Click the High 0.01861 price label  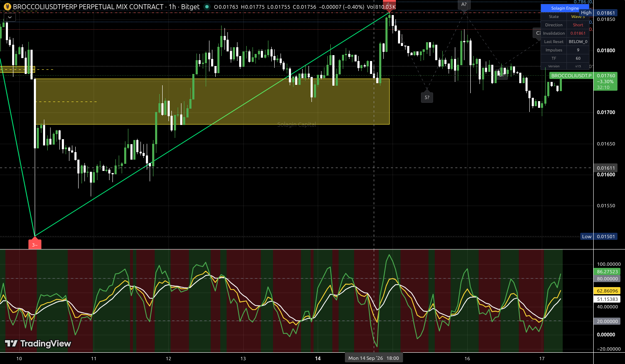[598, 13]
